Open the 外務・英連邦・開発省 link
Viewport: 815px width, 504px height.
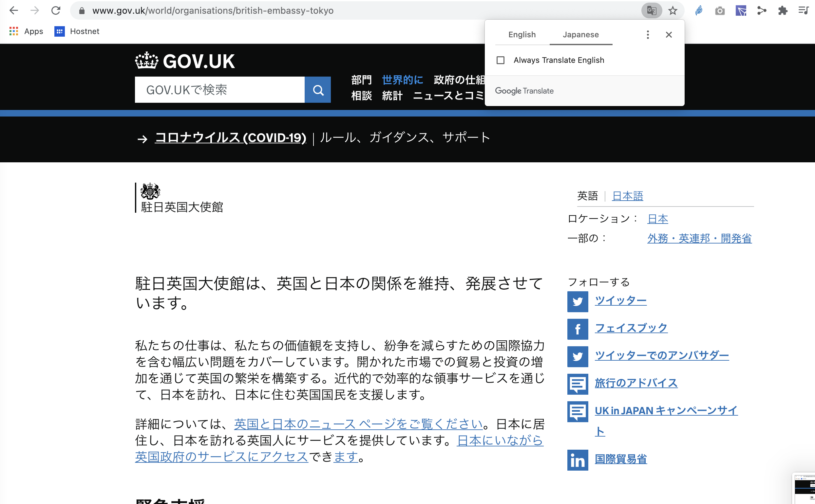699,238
